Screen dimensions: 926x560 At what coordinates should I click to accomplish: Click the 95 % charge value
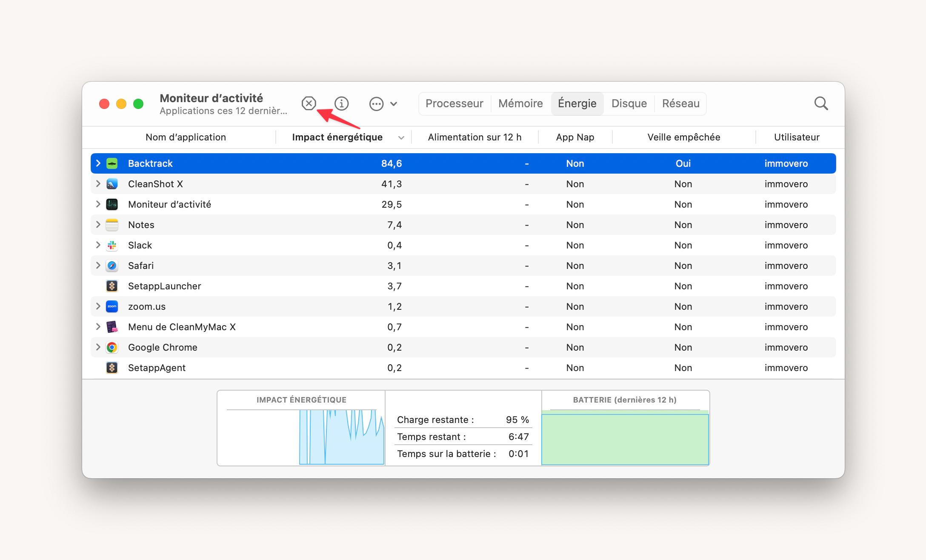pos(517,420)
